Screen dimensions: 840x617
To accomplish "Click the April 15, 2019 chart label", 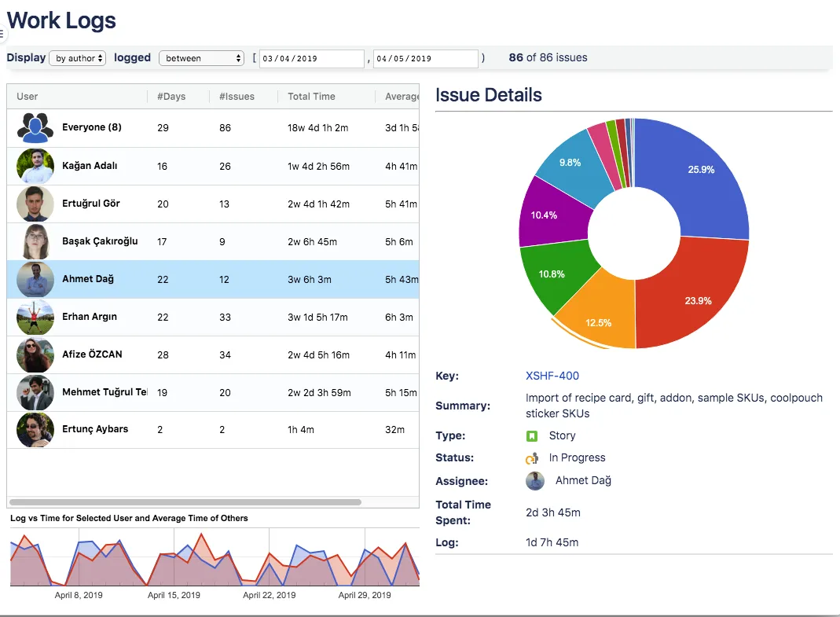I will point(174,595).
